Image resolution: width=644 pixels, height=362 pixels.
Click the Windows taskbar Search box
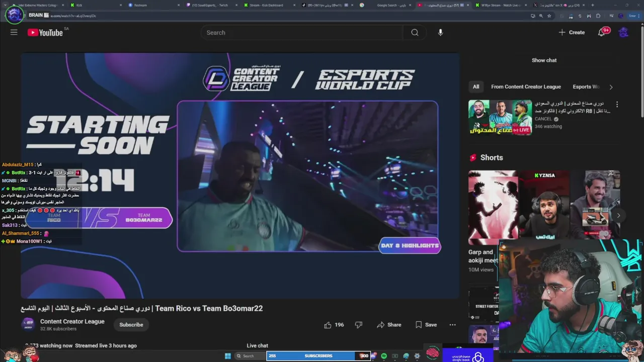click(250, 356)
